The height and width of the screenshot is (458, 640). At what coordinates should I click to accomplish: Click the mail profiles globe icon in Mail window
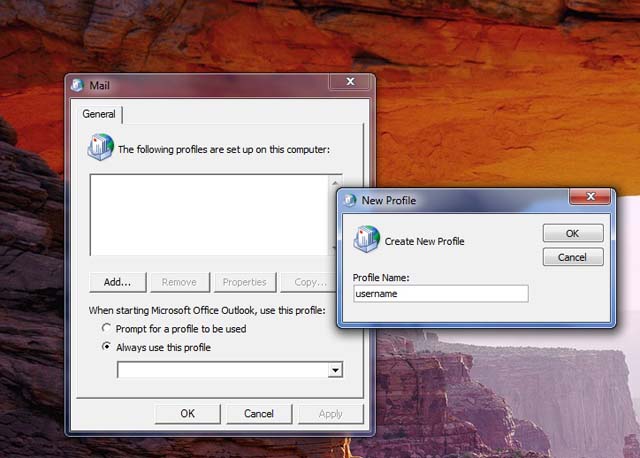(x=100, y=147)
